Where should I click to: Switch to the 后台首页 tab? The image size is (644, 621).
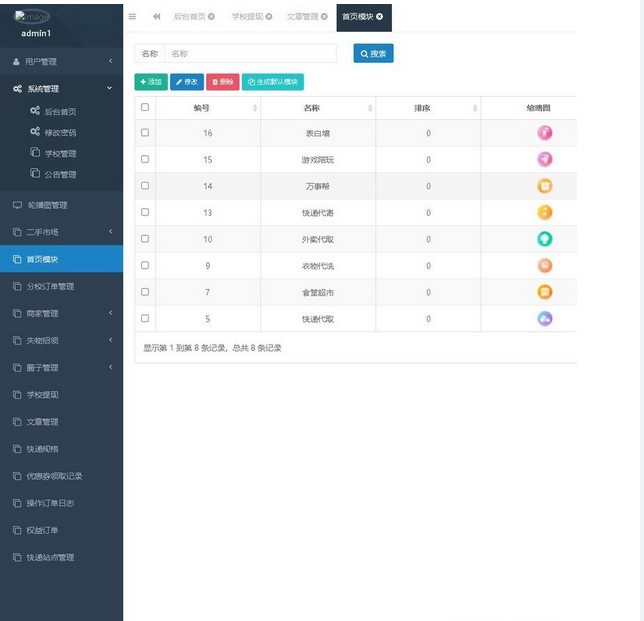pyautogui.click(x=189, y=16)
